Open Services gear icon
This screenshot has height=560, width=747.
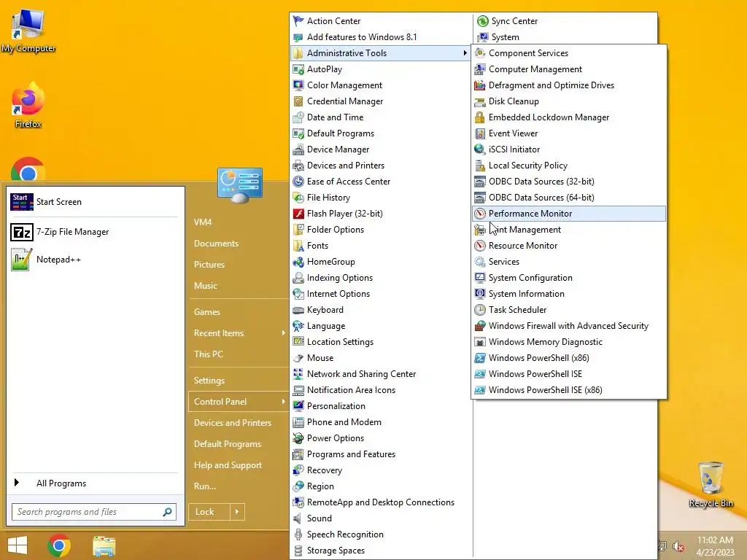click(x=480, y=262)
